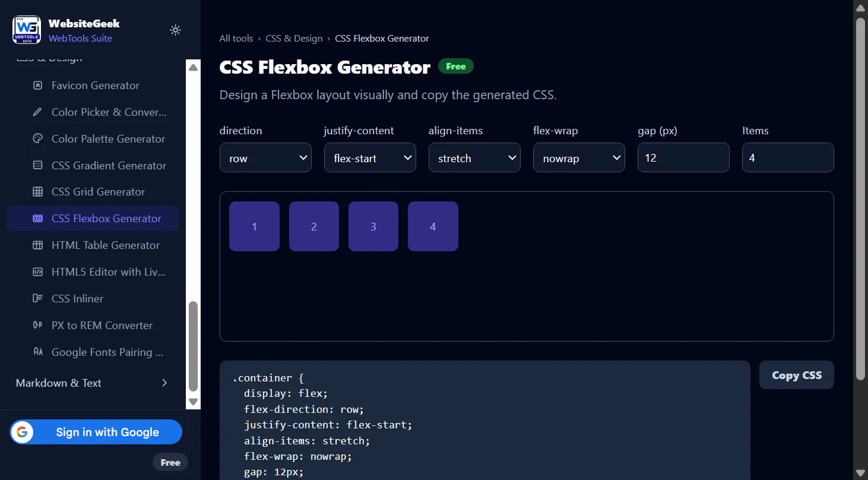Image resolution: width=868 pixels, height=480 pixels.
Task: Select CSS Flexbox Generator in sidebar
Action: point(93,219)
